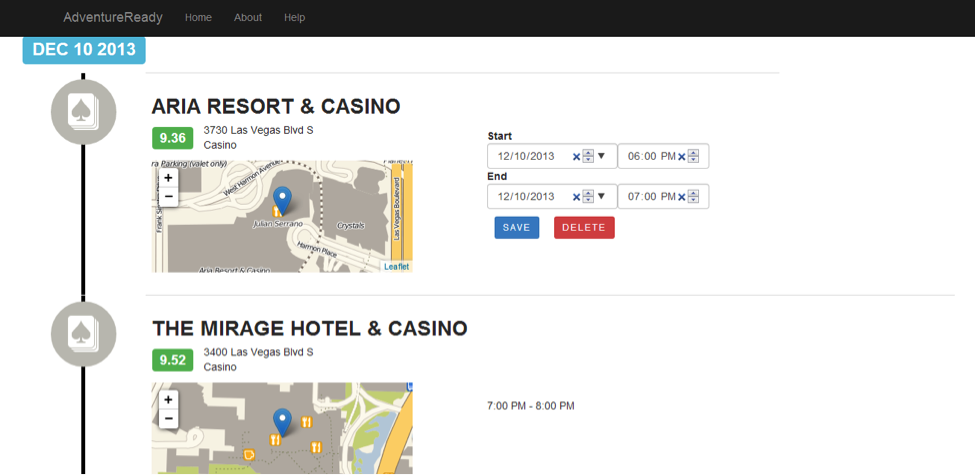
Task: Save the Aria Resort schedule
Action: click(517, 228)
